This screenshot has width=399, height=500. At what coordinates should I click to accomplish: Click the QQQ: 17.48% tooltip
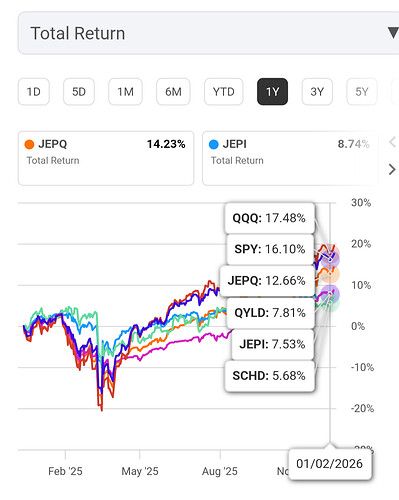click(x=270, y=218)
